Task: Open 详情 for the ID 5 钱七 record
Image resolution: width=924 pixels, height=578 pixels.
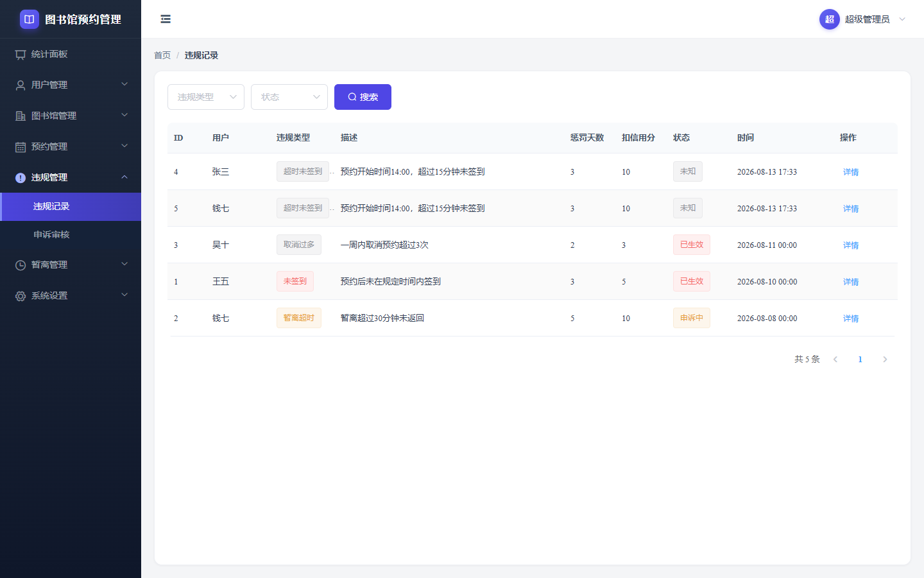Action: point(851,209)
